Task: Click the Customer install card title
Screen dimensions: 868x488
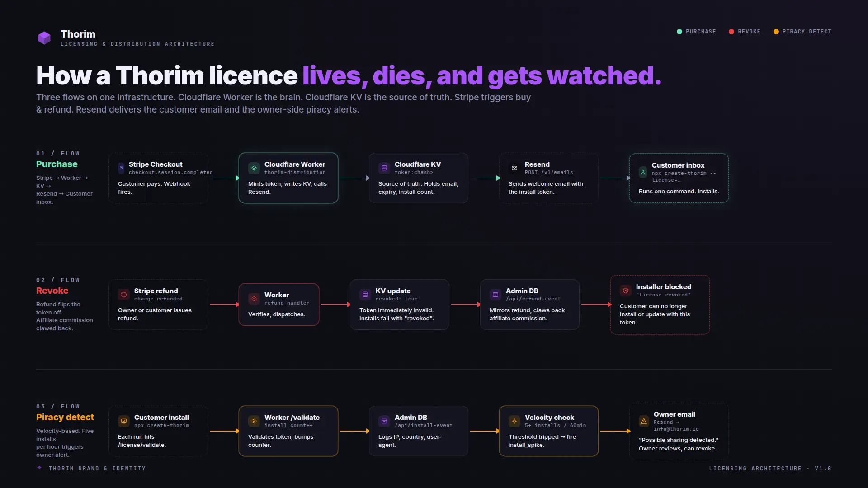Action: (161, 418)
